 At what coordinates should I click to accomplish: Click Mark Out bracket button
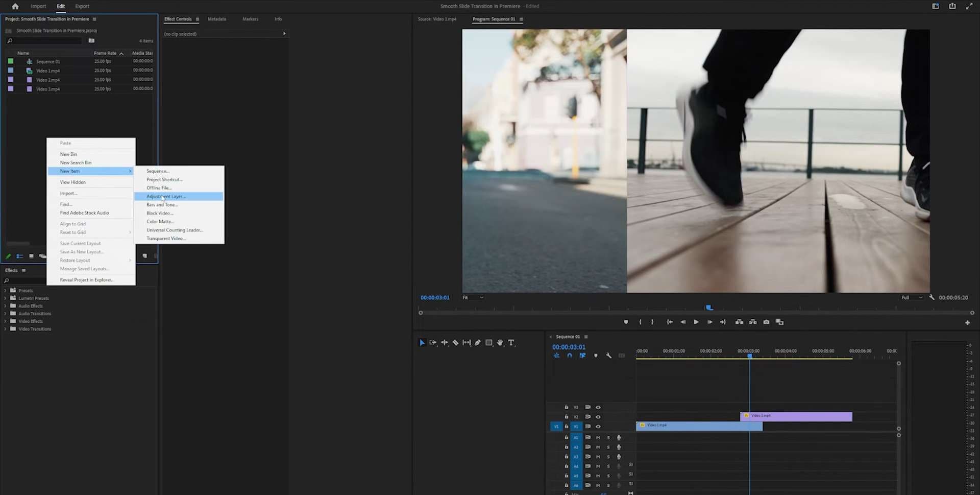pos(652,322)
